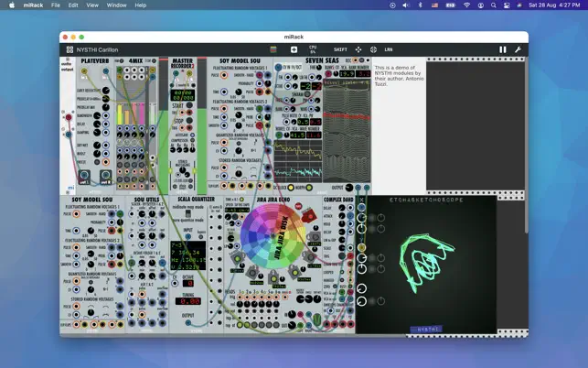Click the Master Recorder START button
This screenshot has width=588, height=368.
[x=189, y=105]
